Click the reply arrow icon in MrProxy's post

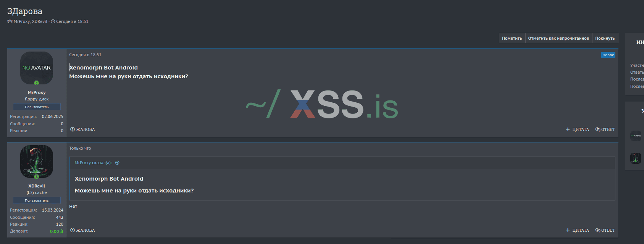click(598, 129)
